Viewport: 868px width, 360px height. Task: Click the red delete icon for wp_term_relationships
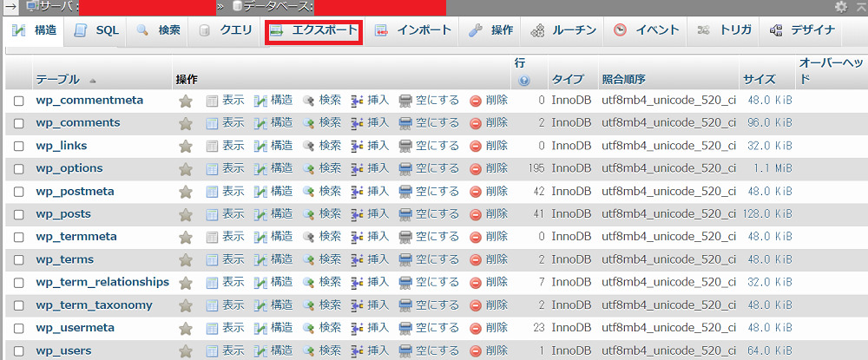click(x=476, y=283)
